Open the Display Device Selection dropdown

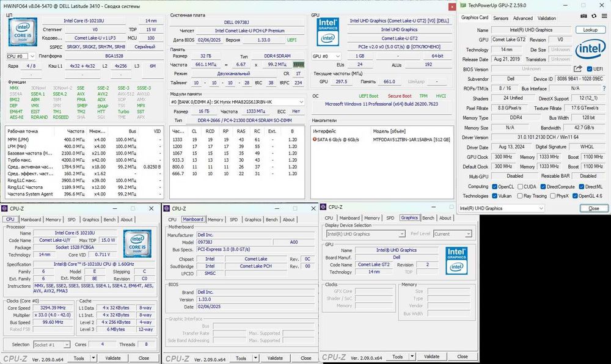click(365, 234)
